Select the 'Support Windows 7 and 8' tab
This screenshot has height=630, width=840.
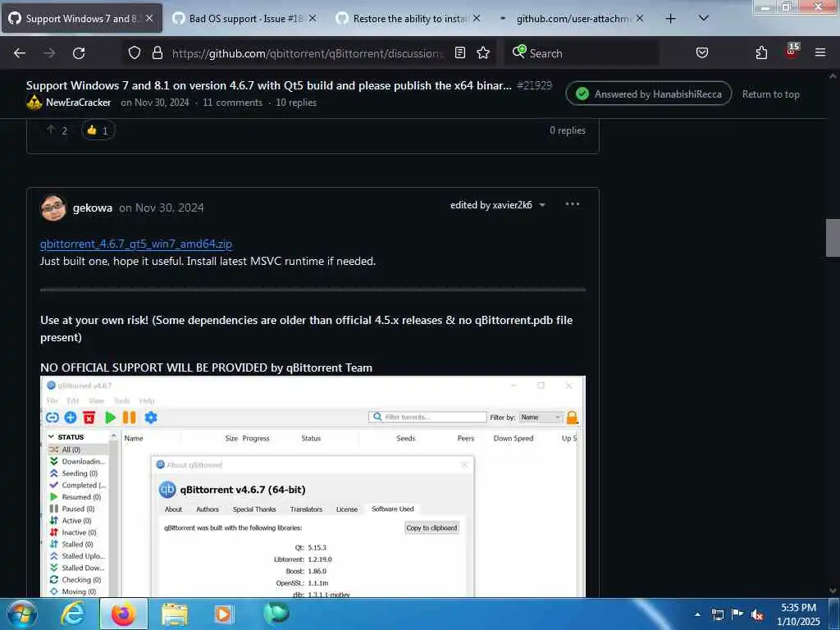(82, 19)
